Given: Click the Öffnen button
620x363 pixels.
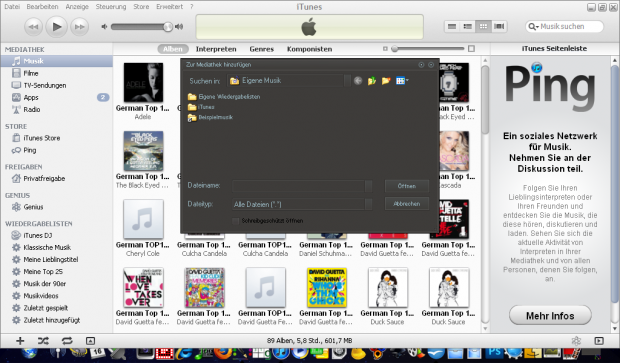Looking at the screenshot, I should coord(406,186).
